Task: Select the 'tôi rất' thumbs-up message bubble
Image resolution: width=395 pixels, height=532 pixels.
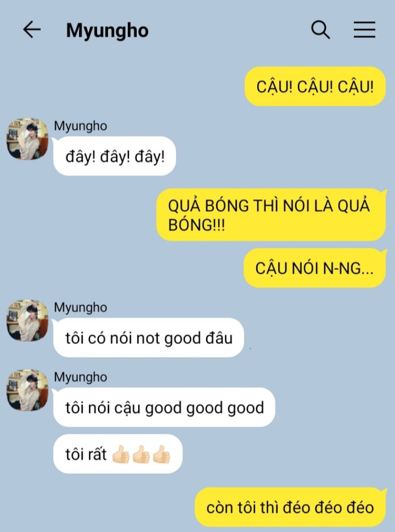Action: [x=118, y=454]
